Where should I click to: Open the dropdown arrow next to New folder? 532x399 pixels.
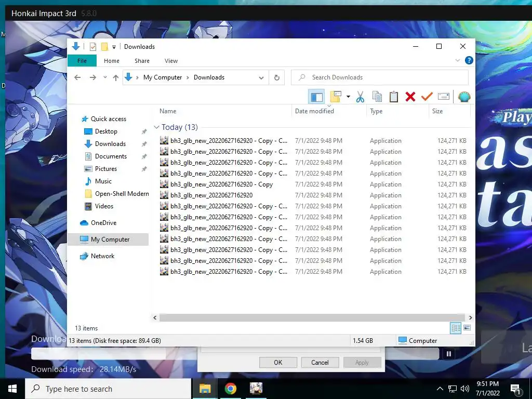tap(348, 97)
